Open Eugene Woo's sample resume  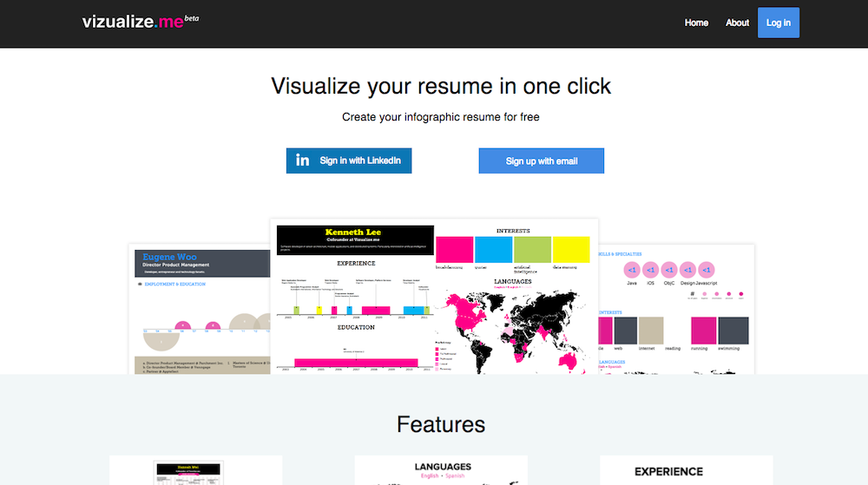click(x=199, y=308)
